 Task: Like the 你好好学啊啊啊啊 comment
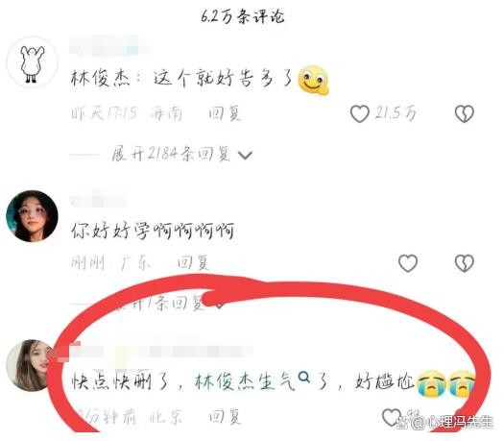pos(408,263)
